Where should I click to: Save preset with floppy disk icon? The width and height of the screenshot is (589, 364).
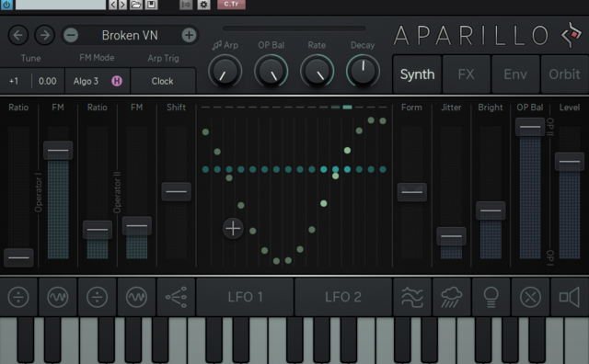151,5
